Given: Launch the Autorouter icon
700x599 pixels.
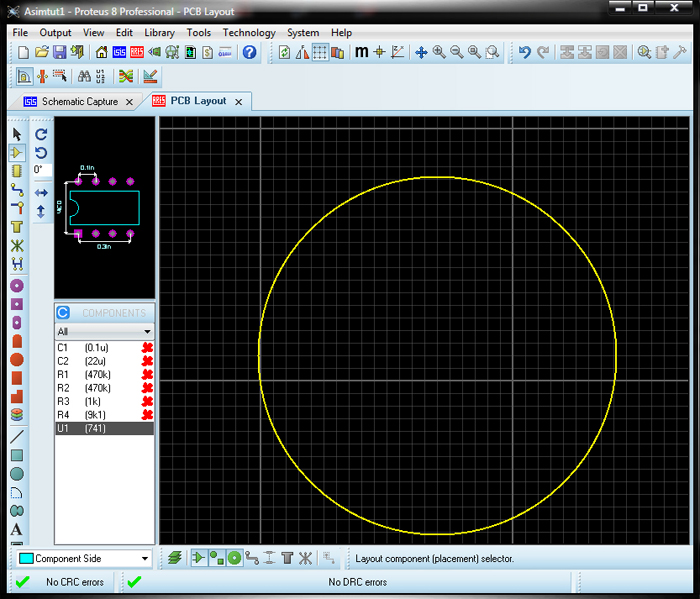Looking at the screenshot, I should point(126,76).
